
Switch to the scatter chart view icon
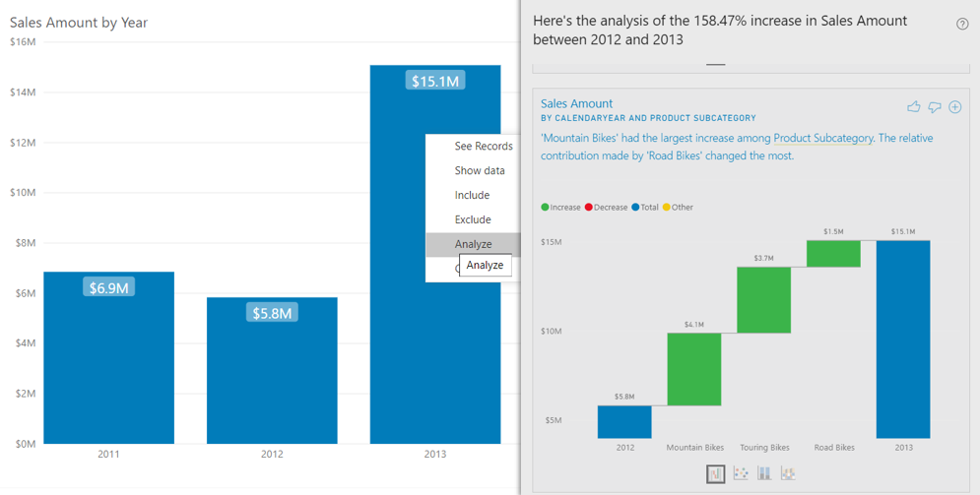click(740, 473)
